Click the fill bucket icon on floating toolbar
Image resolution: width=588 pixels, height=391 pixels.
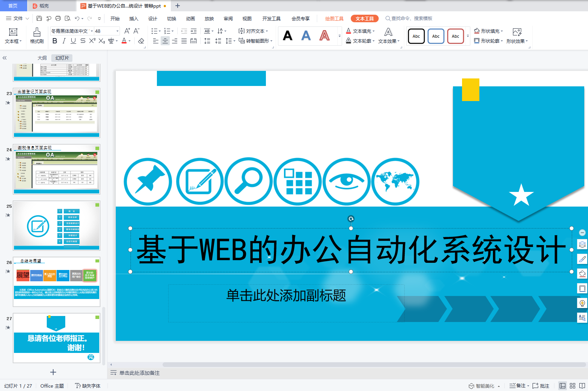click(x=582, y=274)
